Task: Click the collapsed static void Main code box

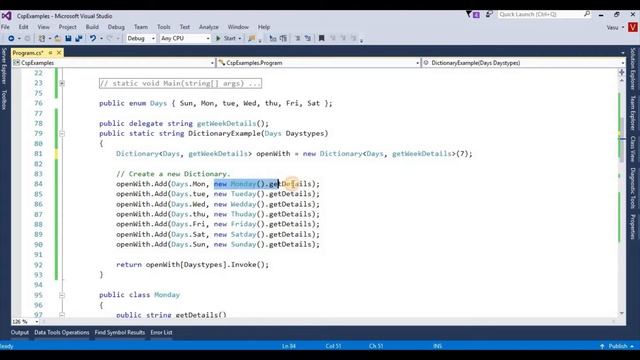Action: 180,83
